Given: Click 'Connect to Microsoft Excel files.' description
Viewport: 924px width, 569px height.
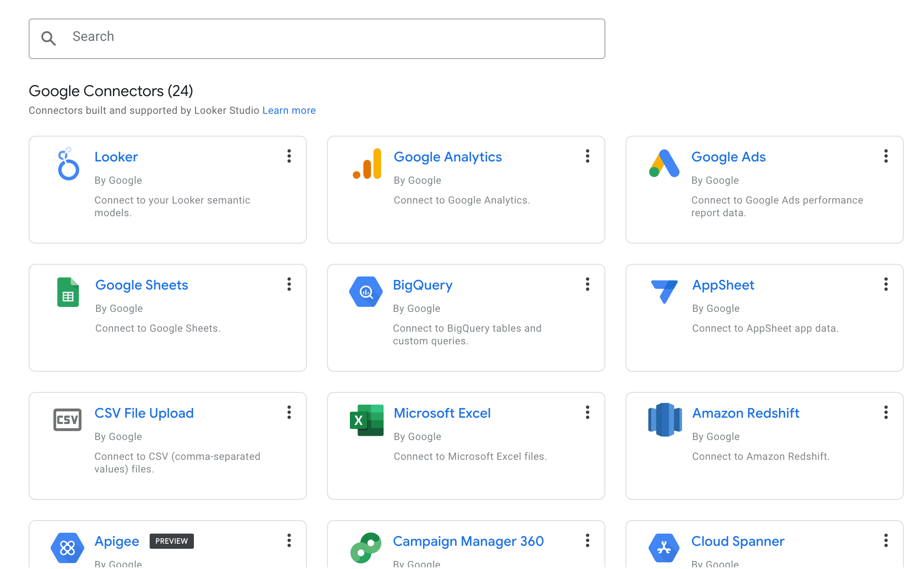Looking at the screenshot, I should (x=470, y=456).
